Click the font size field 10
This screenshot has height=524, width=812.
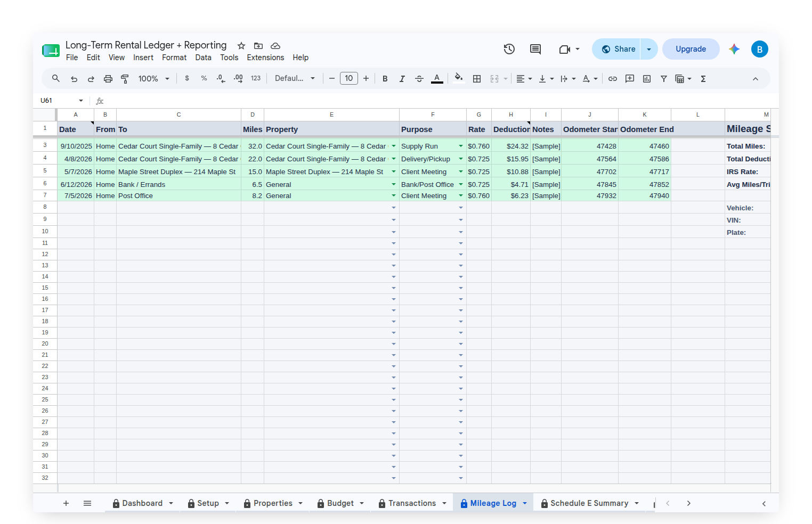click(x=349, y=78)
